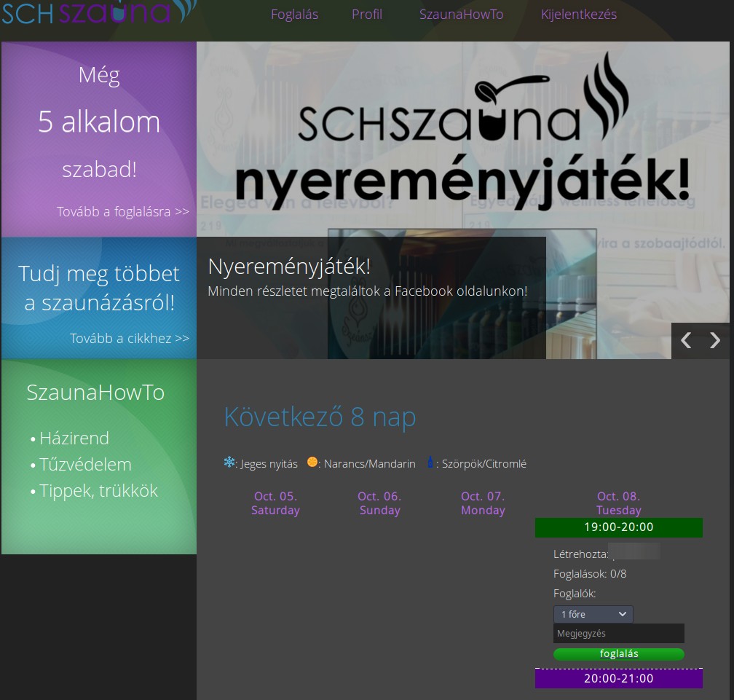The height and width of the screenshot is (700, 734).
Task: Select the Oct. 06. Sunday column header
Action: pyautogui.click(x=379, y=503)
